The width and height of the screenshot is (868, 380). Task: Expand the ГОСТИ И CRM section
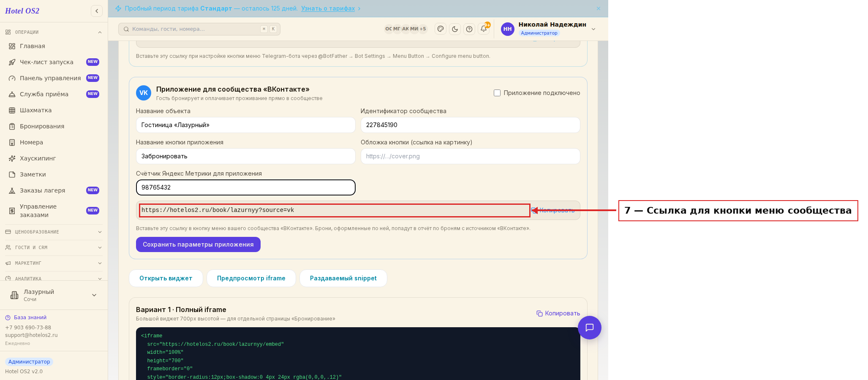pyautogui.click(x=54, y=247)
